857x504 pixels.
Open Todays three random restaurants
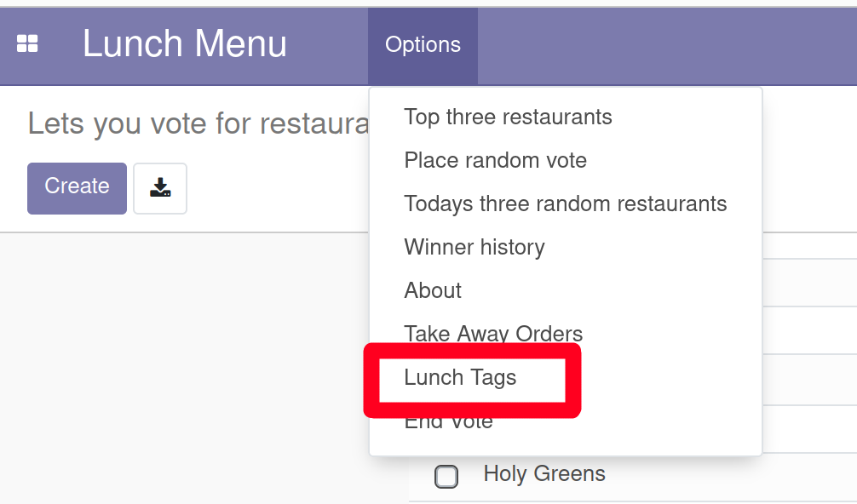[x=565, y=204]
